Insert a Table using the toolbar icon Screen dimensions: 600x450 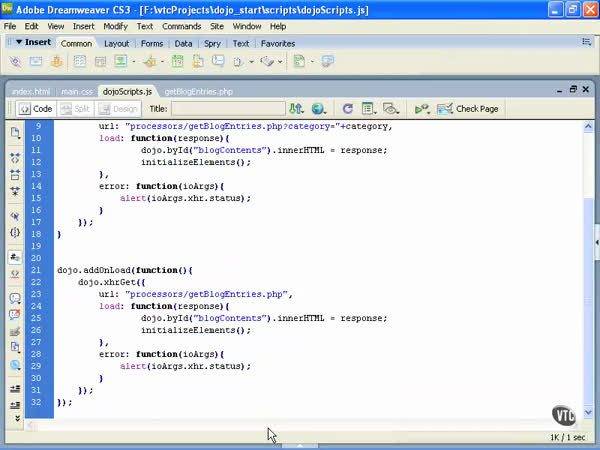click(x=78, y=62)
